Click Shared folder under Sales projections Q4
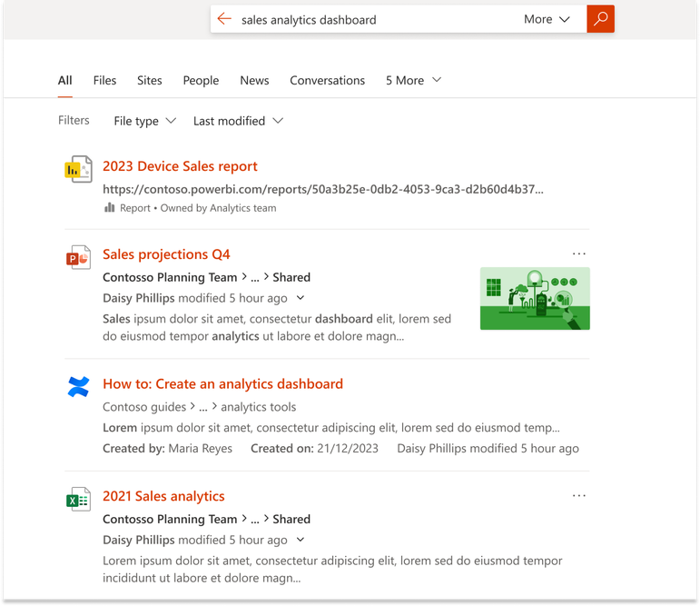 pos(291,277)
